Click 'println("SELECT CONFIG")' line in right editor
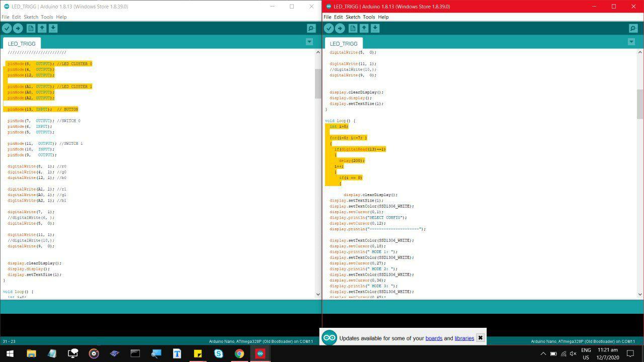The width and height of the screenshot is (644, 362). click(368, 218)
